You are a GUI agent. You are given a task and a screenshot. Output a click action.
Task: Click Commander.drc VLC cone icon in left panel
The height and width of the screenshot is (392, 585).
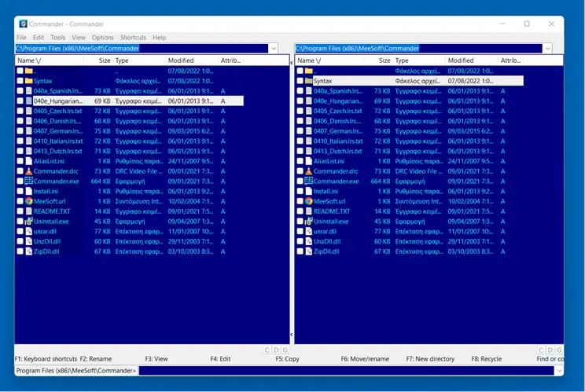click(29, 171)
